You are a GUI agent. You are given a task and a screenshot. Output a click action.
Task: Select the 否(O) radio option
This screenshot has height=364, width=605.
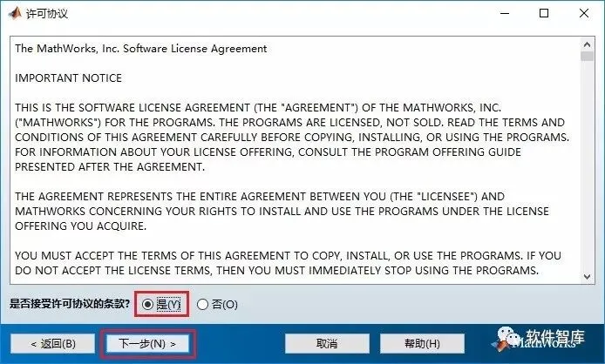pyautogui.click(x=217, y=305)
